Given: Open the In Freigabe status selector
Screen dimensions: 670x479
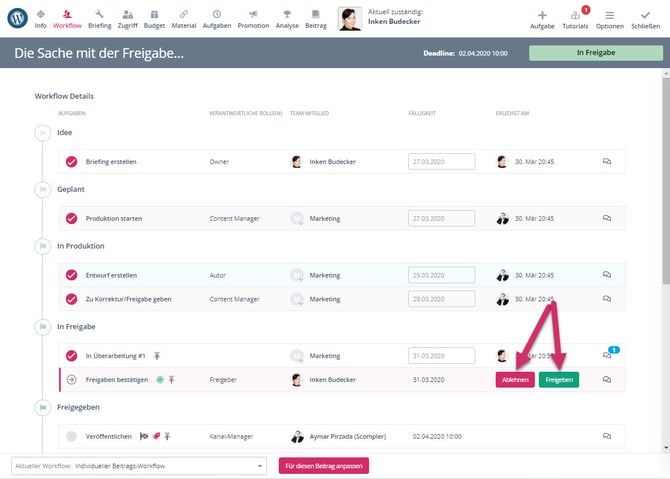Looking at the screenshot, I should click(x=594, y=52).
